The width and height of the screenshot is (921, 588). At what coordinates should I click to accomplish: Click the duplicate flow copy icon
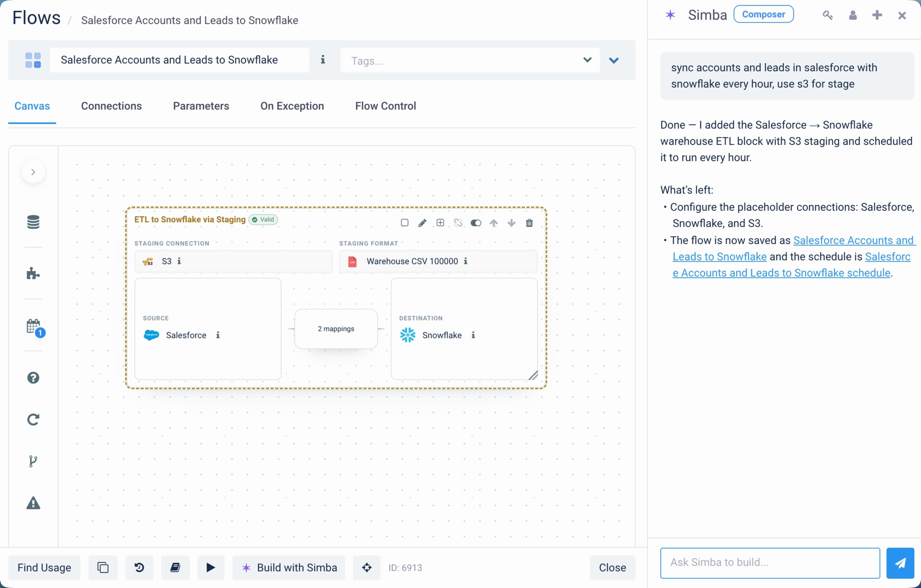(x=103, y=568)
